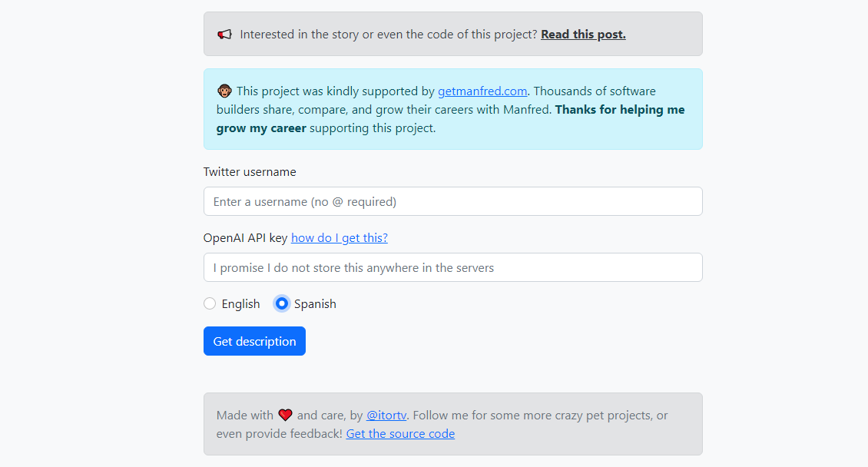
Task: Click the red heart emoji in the footer
Action: click(x=285, y=416)
